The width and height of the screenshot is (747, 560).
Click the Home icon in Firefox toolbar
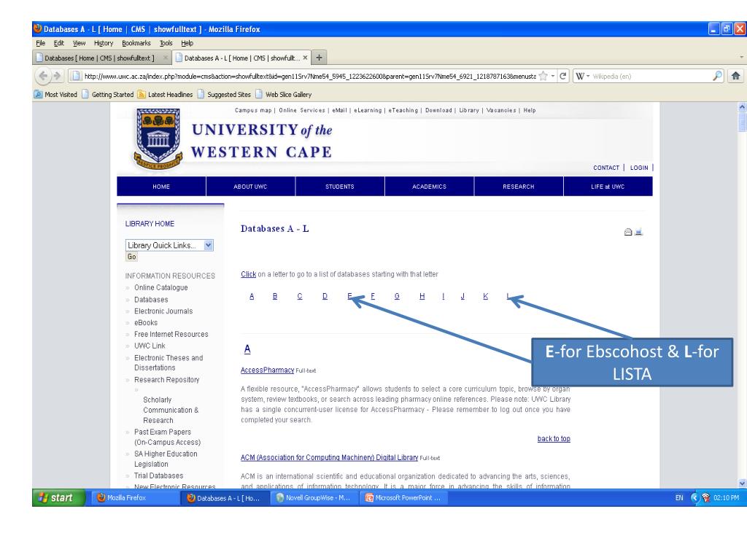pyautogui.click(x=735, y=76)
